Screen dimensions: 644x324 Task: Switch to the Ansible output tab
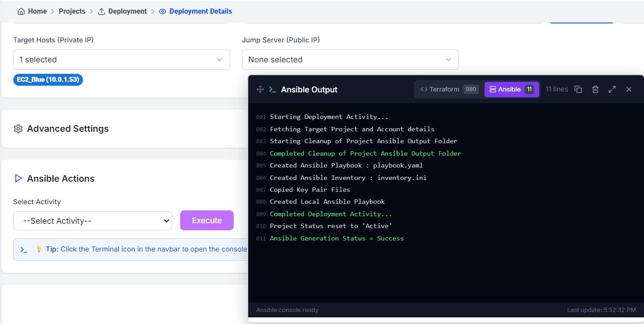tap(511, 89)
